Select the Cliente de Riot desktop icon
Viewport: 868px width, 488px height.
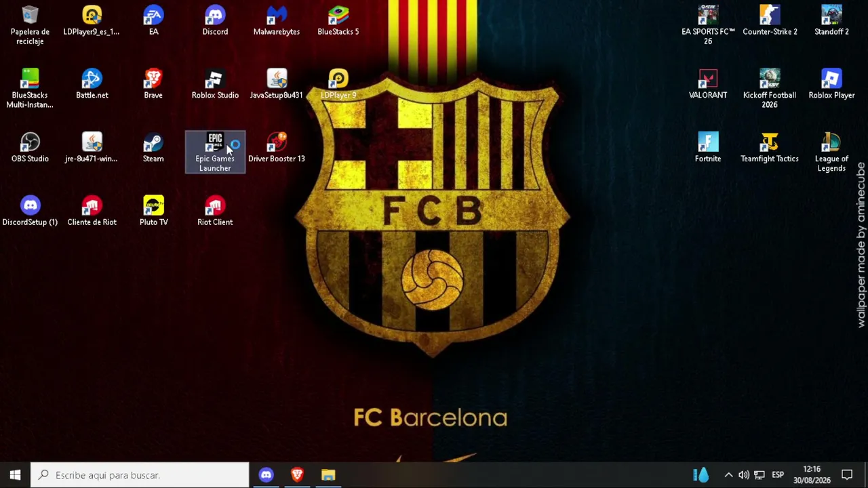pyautogui.click(x=92, y=211)
